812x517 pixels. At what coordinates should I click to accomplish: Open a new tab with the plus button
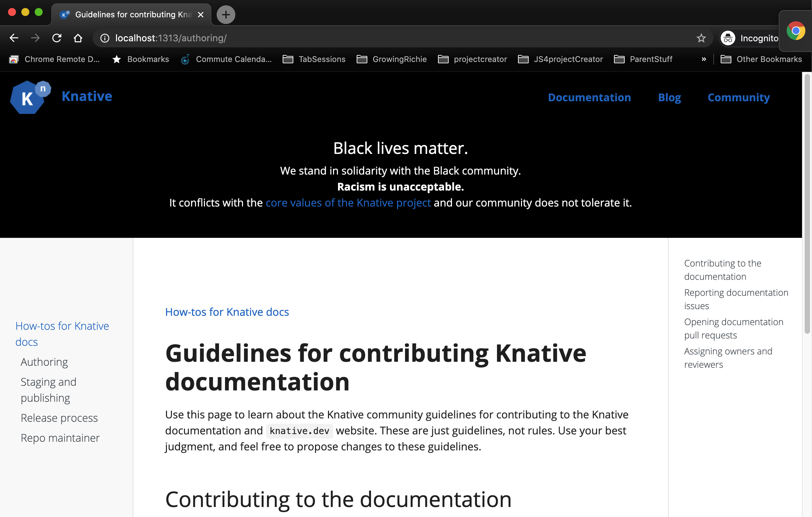click(x=226, y=15)
